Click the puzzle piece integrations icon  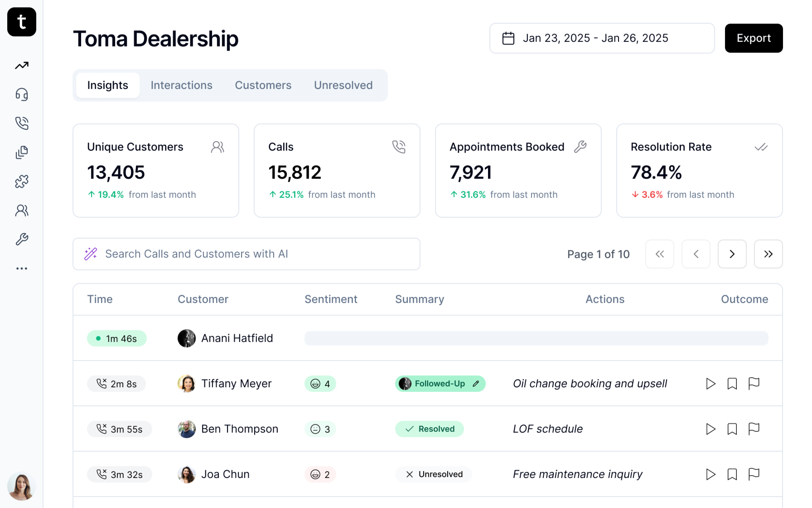[x=22, y=181]
